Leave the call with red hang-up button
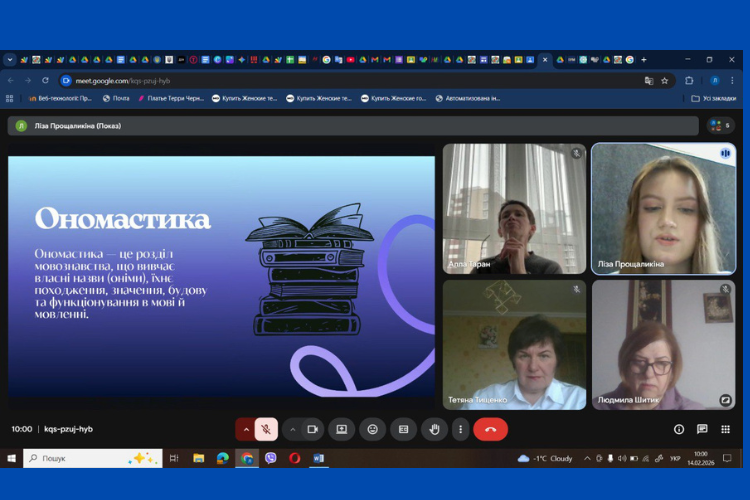The height and width of the screenshot is (500, 750). [490, 429]
